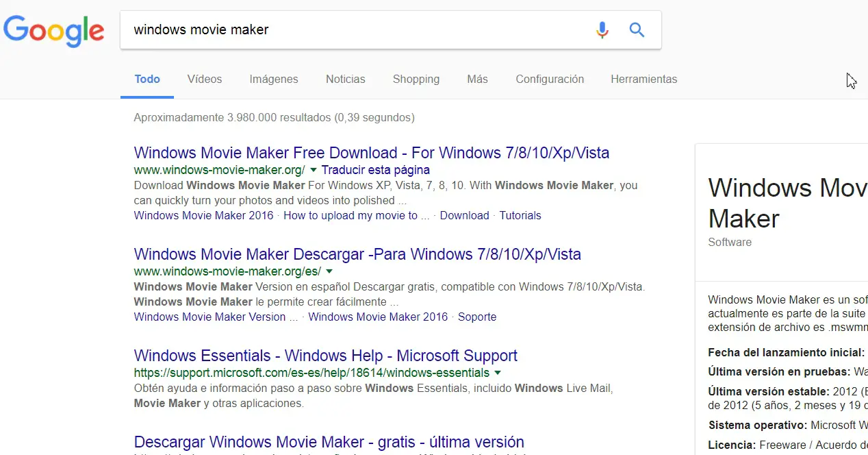Open the 'Tutorials' sitelink
The image size is (868, 455).
520,215
